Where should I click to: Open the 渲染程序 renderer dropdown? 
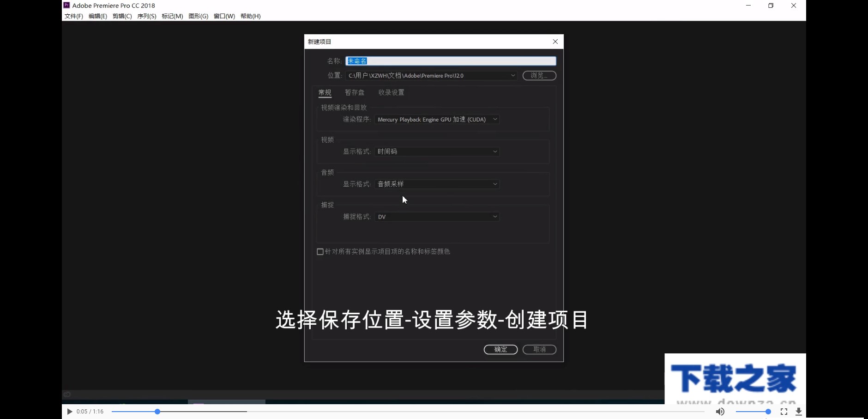click(x=436, y=119)
